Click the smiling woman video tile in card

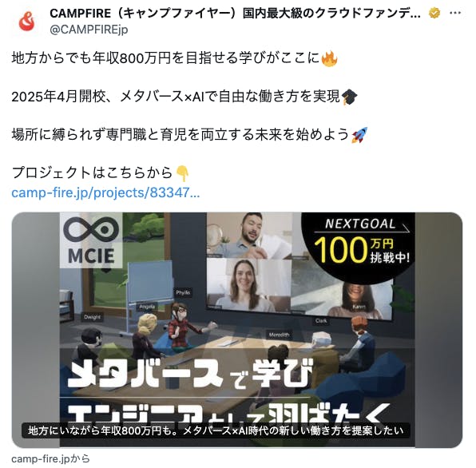click(249, 284)
